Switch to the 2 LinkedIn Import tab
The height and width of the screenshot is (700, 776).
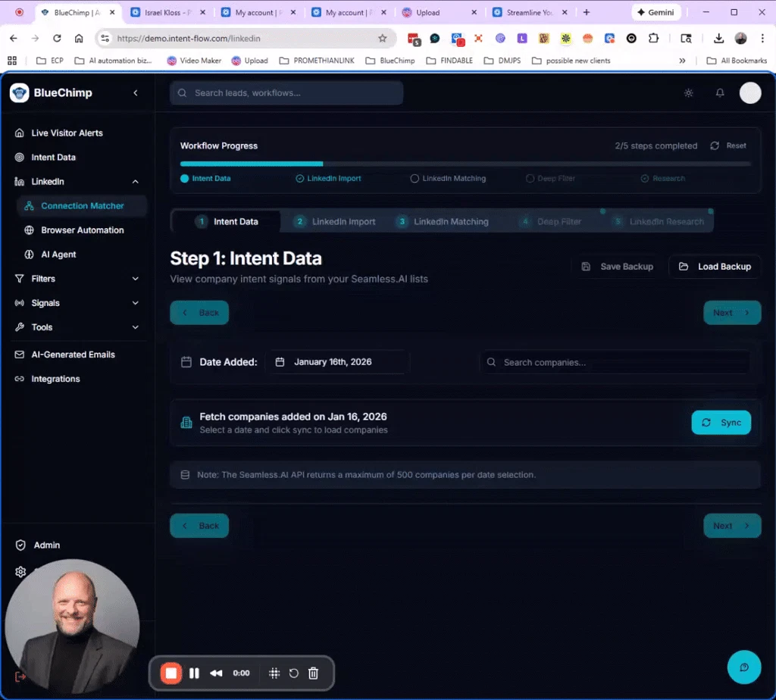334,222
